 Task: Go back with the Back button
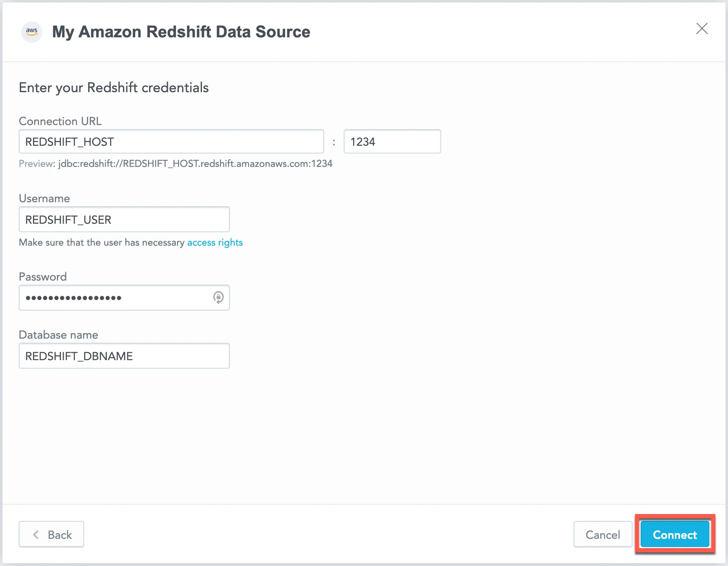pos(51,534)
